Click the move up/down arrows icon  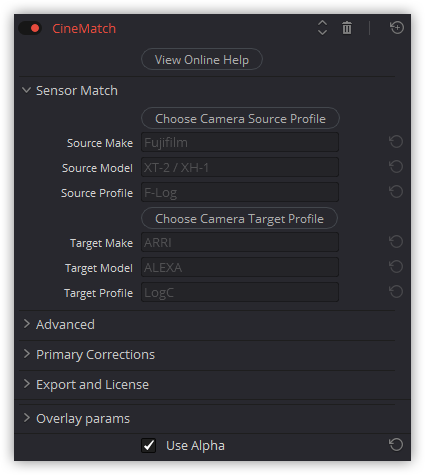(x=322, y=28)
